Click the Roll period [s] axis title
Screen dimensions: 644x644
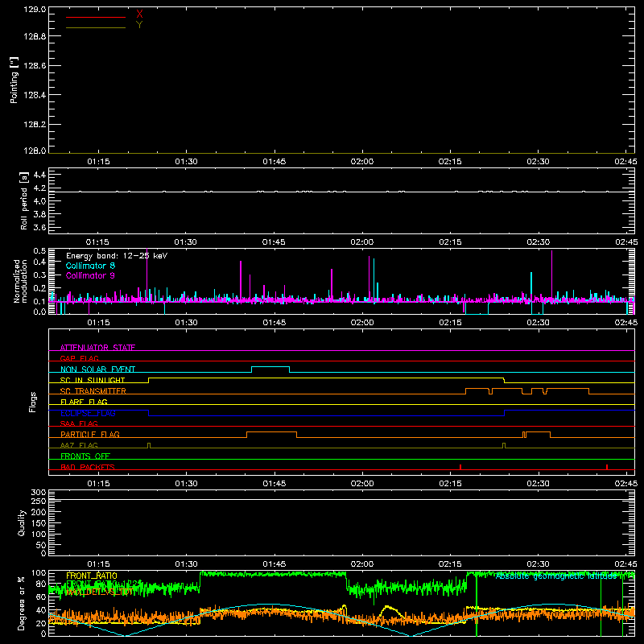coord(23,200)
